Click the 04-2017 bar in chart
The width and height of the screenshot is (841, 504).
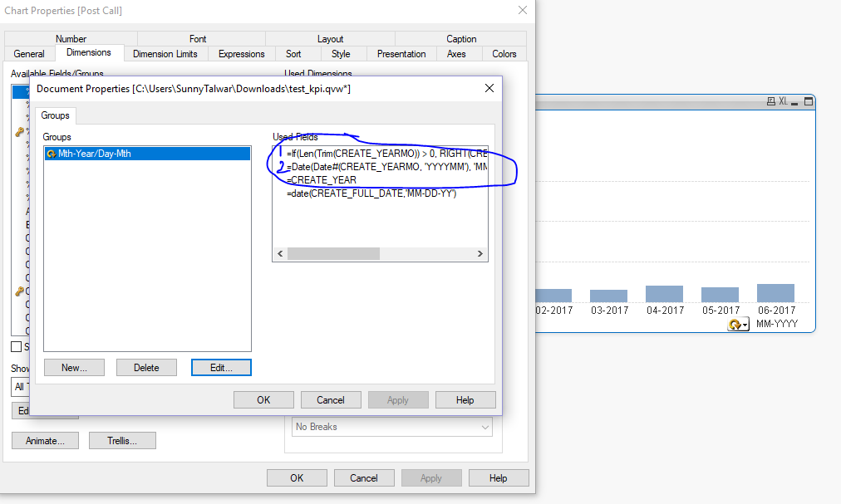tap(664, 294)
